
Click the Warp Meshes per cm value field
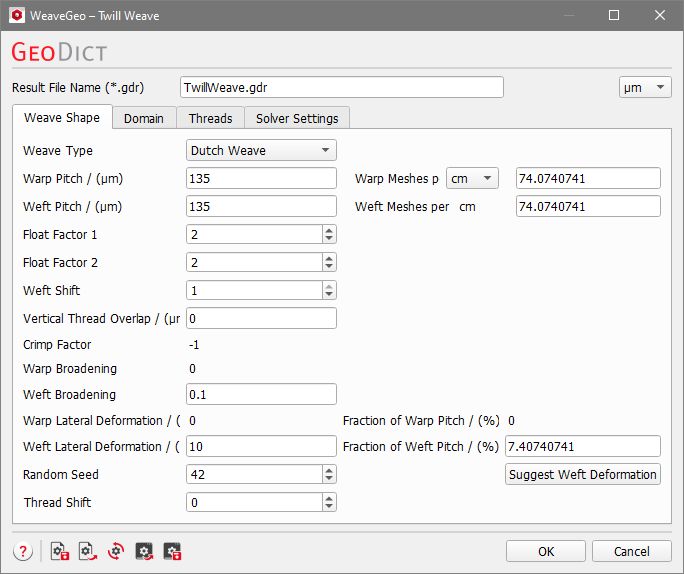click(x=588, y=178)
